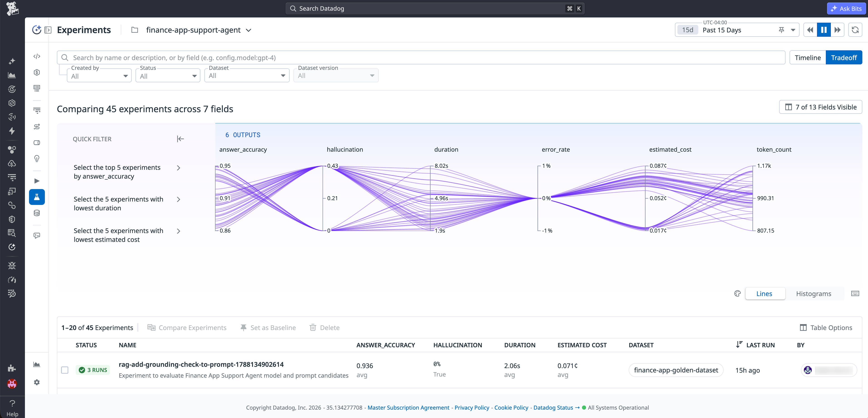Open the Master Subscription Agreement link

click(x=408, y=408)
